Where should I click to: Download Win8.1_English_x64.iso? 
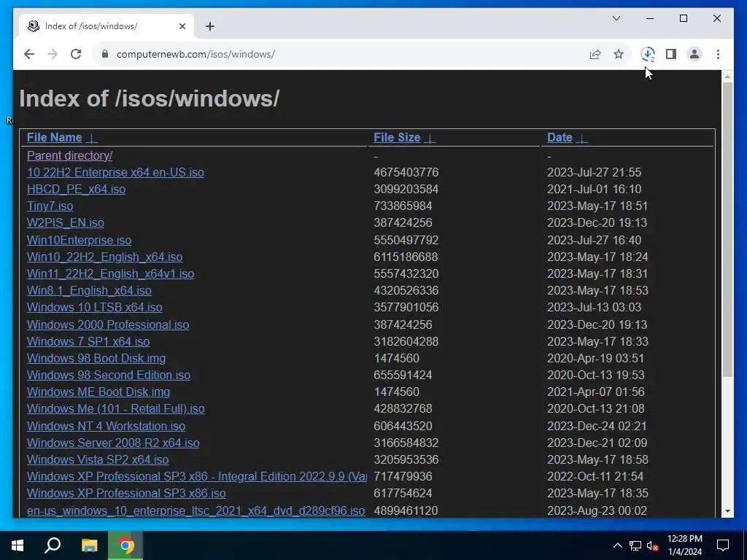click(89, 290)
